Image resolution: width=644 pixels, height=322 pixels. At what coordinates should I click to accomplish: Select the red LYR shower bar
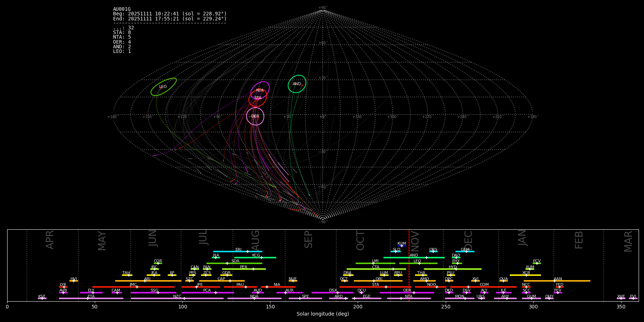[63, 287]
